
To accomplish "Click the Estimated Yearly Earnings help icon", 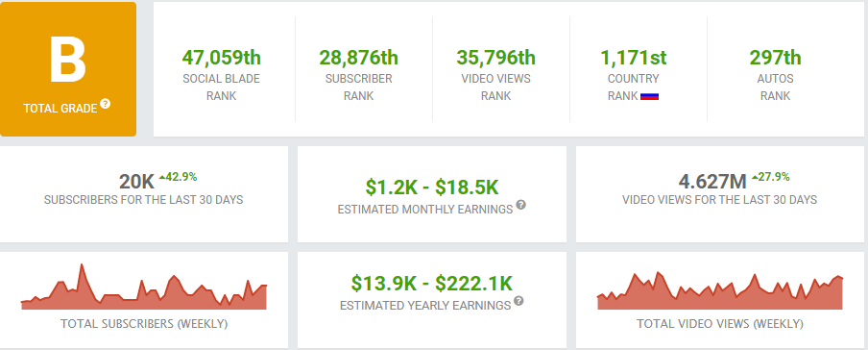I will pyautogui.click(x=518, y=301).
